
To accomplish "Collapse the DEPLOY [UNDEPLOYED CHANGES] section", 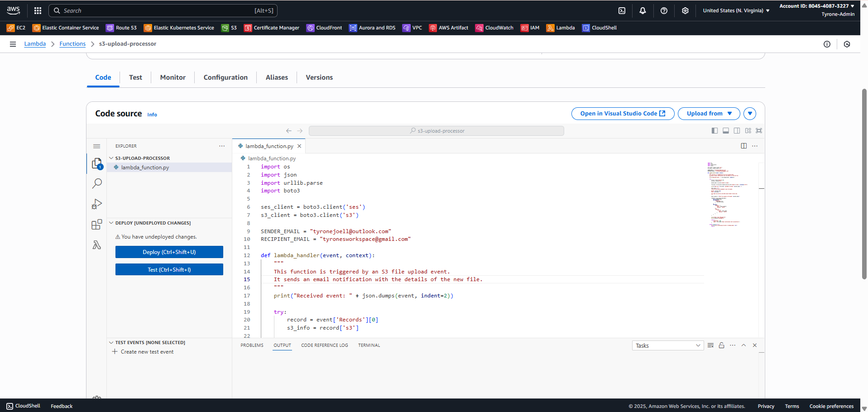I will [x=111, y=223].
